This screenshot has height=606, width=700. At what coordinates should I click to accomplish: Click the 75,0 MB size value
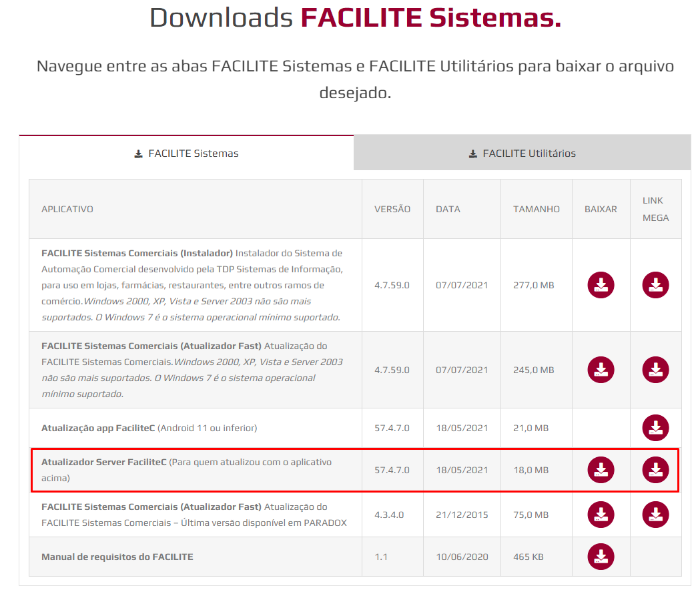pos(531,515)
